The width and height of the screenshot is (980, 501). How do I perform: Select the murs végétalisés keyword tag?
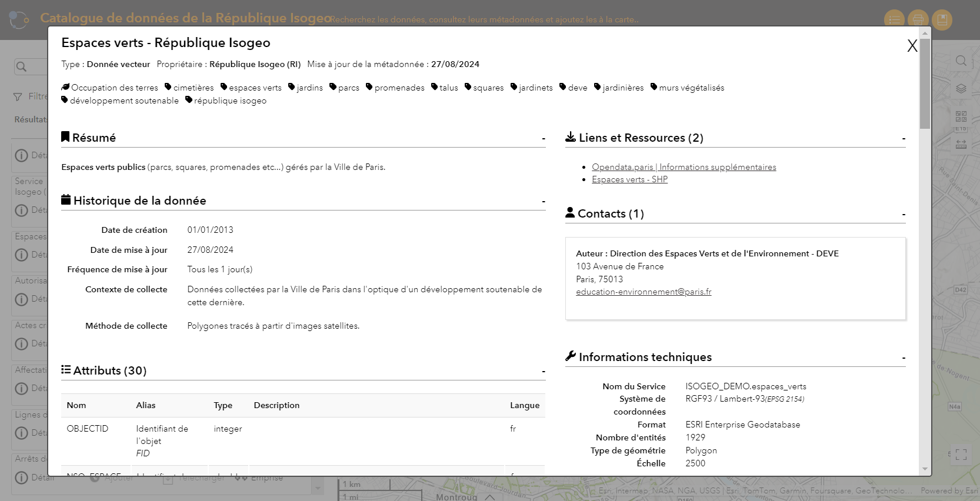(x=688, y=88)
